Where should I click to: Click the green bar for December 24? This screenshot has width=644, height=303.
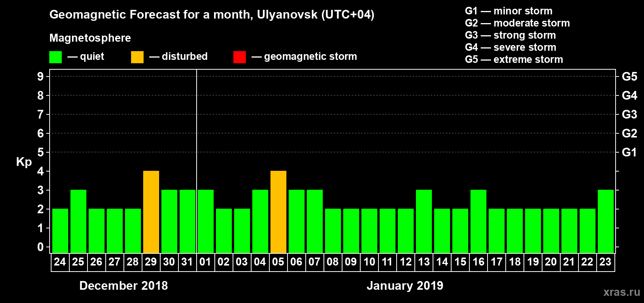[60, 231]
